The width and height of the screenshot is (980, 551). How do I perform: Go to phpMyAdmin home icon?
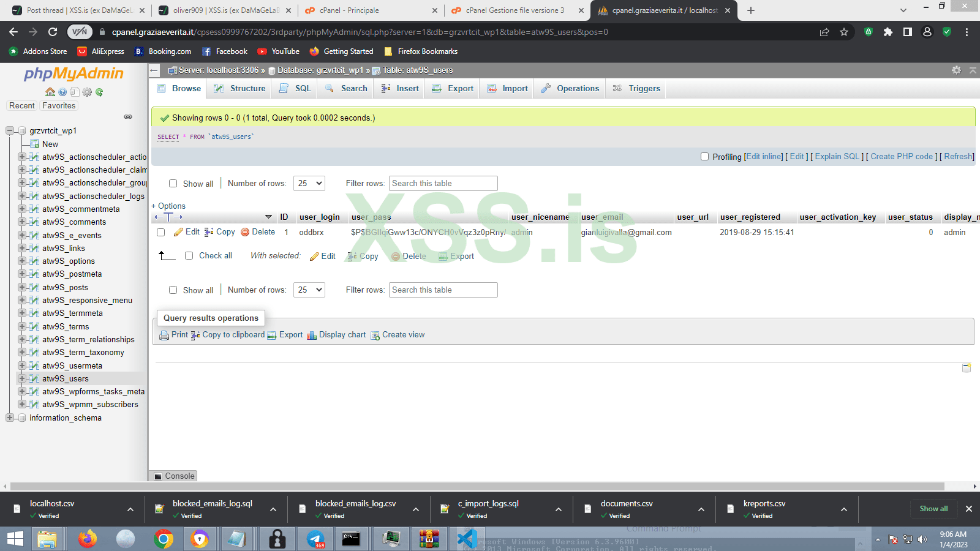[x=50, y=92]
